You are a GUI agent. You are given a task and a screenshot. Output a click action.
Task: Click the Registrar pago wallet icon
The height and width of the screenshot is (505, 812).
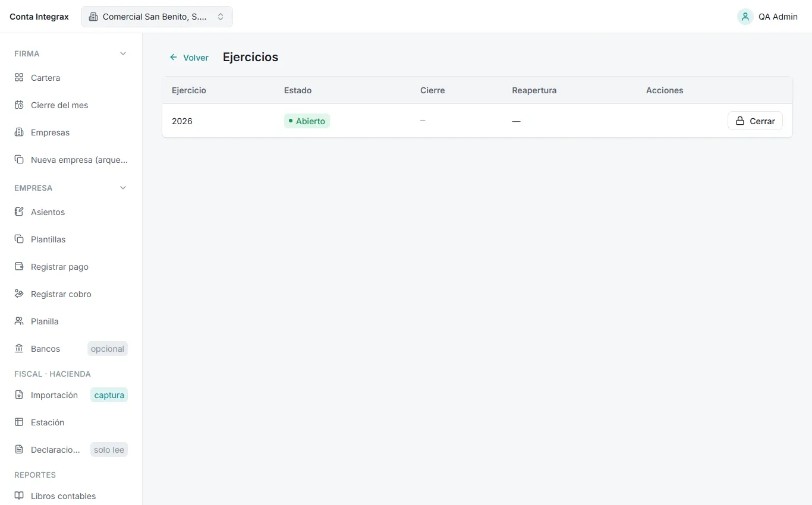coord(19,267)
